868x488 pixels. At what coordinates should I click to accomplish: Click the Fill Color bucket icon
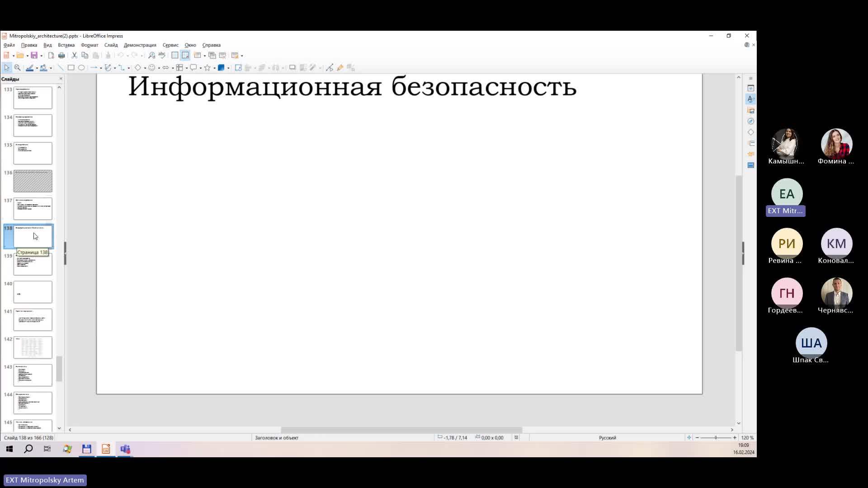pyautogui.click(x=43, y=68)
